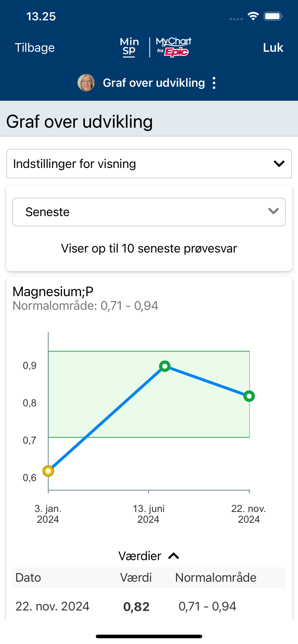
Task: Collapse the Værdier table chevron
Action: coord(174,556)
